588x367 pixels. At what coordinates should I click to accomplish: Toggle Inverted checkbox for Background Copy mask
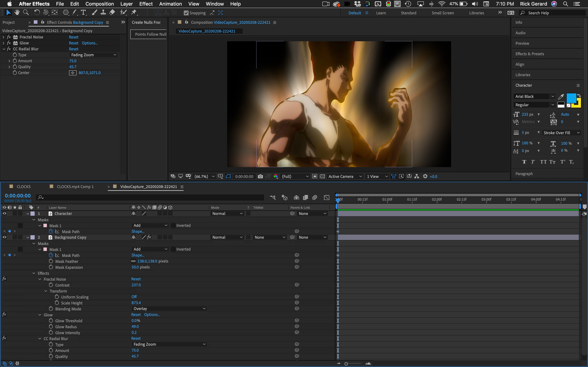point(173,249)
